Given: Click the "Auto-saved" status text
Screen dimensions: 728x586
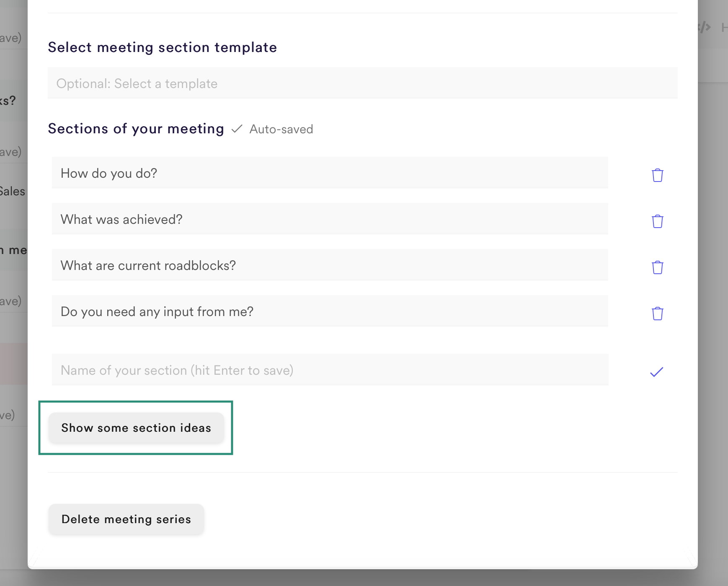Looking at the screenshot, I should (x=281, y=129).
